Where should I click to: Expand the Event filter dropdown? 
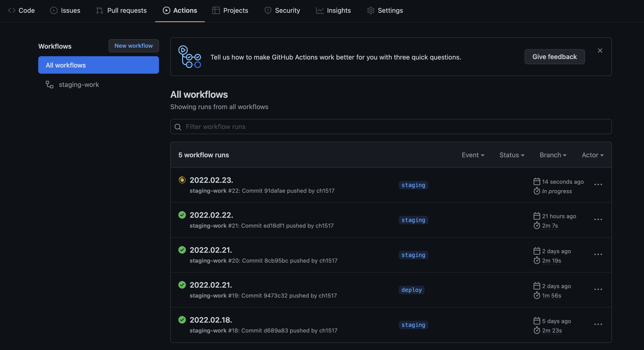tap(473, 155)
